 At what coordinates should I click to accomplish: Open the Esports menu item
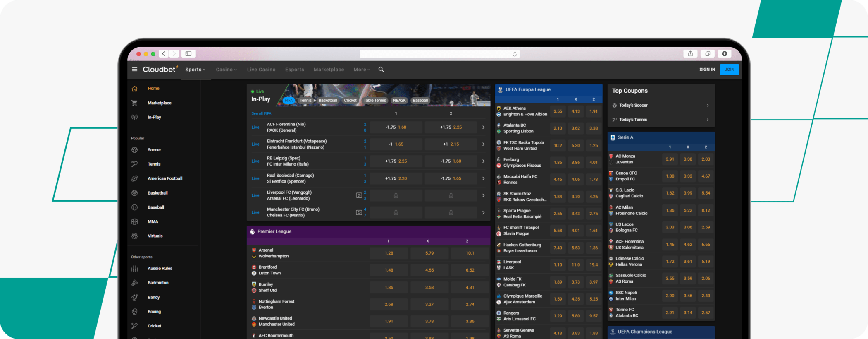point(294,70)
